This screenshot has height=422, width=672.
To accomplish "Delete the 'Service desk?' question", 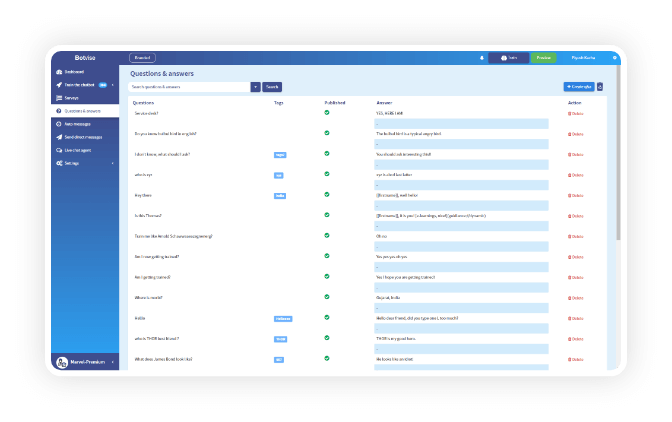I will tap(576, 114).
